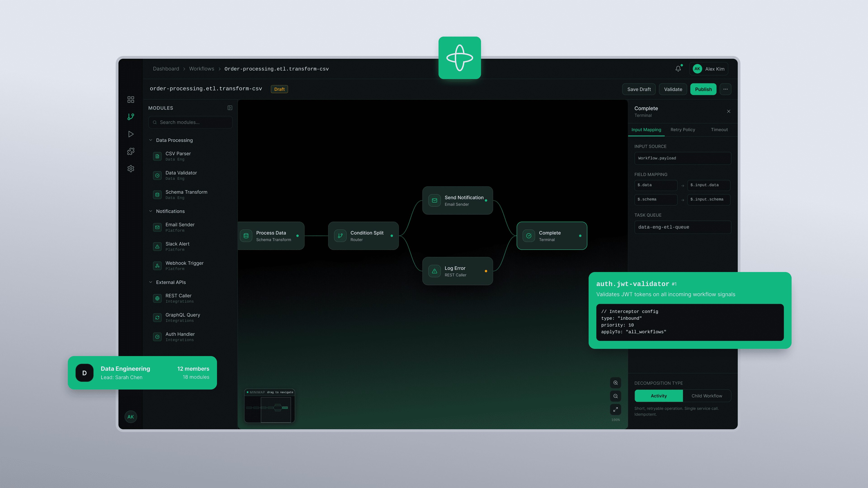
Task: Zoom in on the canvas
Action: pyautogui.click(x=615, y=382)
